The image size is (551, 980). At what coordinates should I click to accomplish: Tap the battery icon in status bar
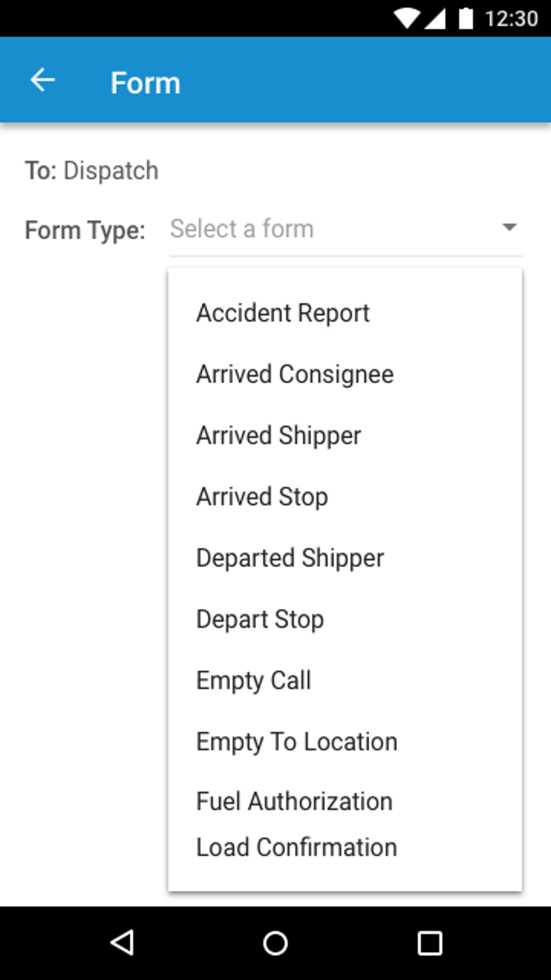click(466, 18)
